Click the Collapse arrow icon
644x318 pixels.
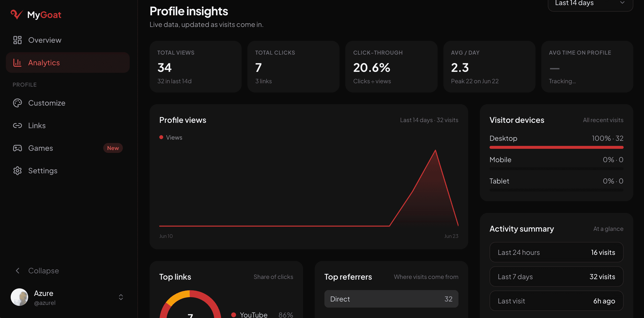(x=17, y=270)
